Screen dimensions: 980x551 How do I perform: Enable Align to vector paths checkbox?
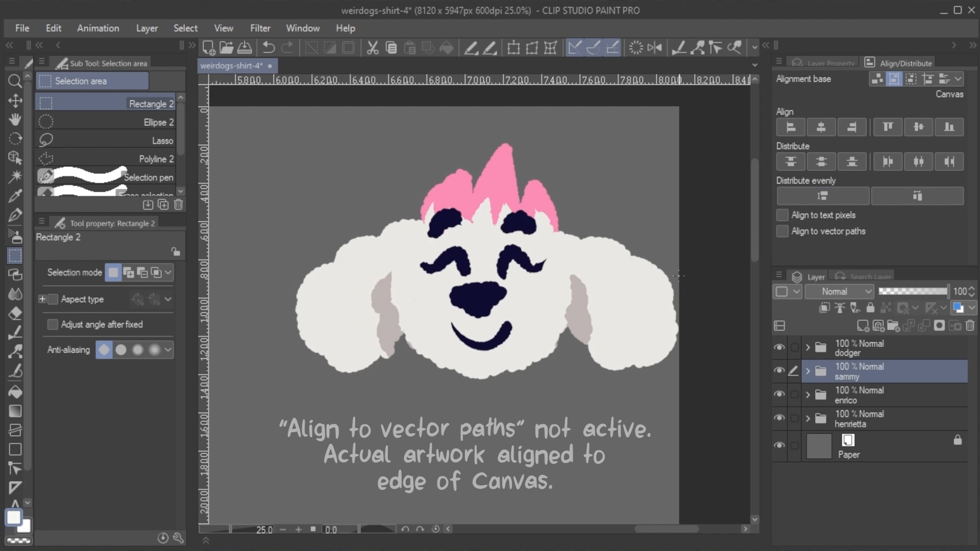tap(782, 231)
